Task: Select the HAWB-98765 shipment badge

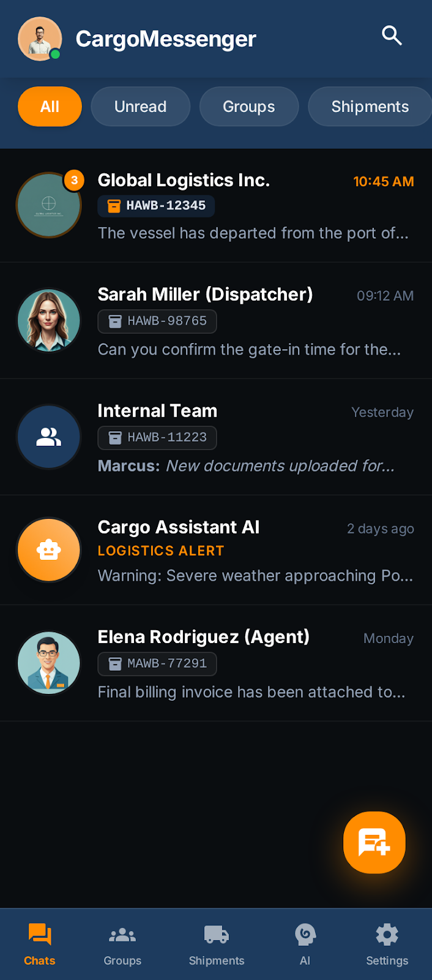Action: click(157, 321)
